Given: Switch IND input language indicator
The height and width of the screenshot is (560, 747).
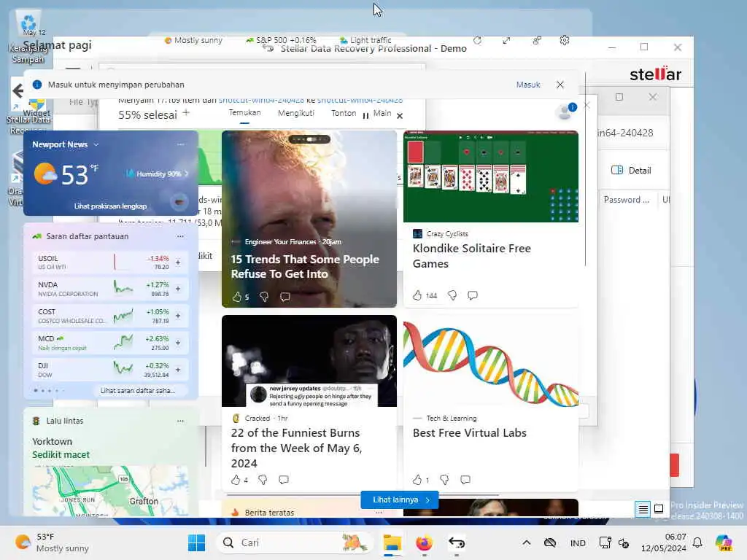Looking at the screenshot, I should click(x=578, y=542).
